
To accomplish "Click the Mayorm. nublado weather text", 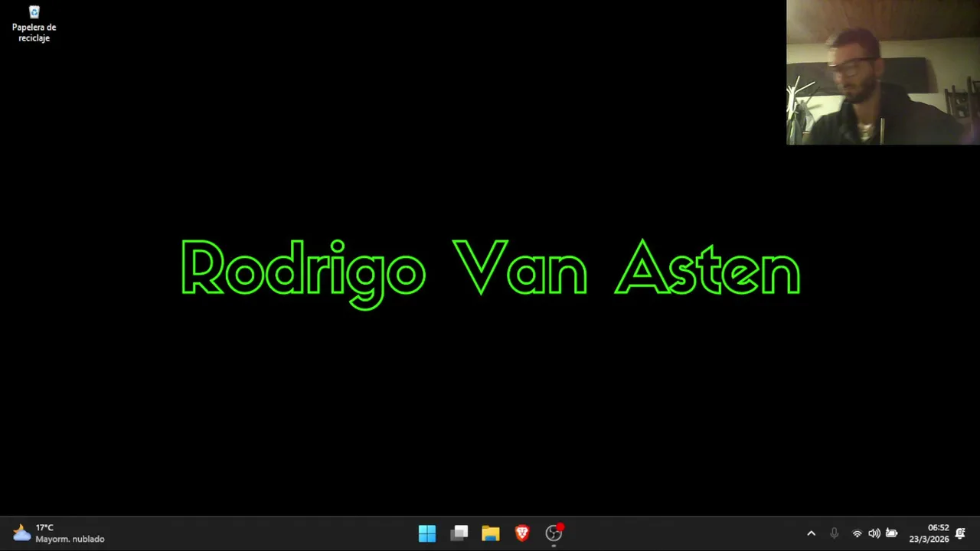I will coord(70,540).
